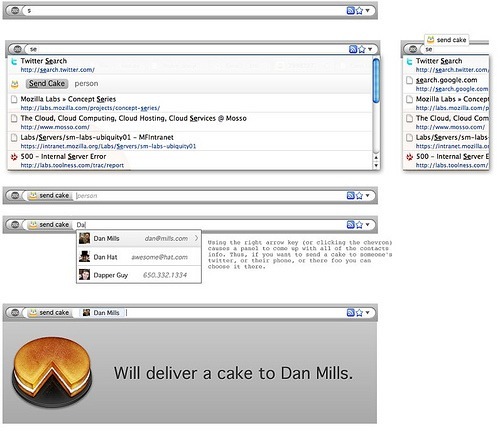
Task: Click the Send Cake button
Action: pos(47,84)
